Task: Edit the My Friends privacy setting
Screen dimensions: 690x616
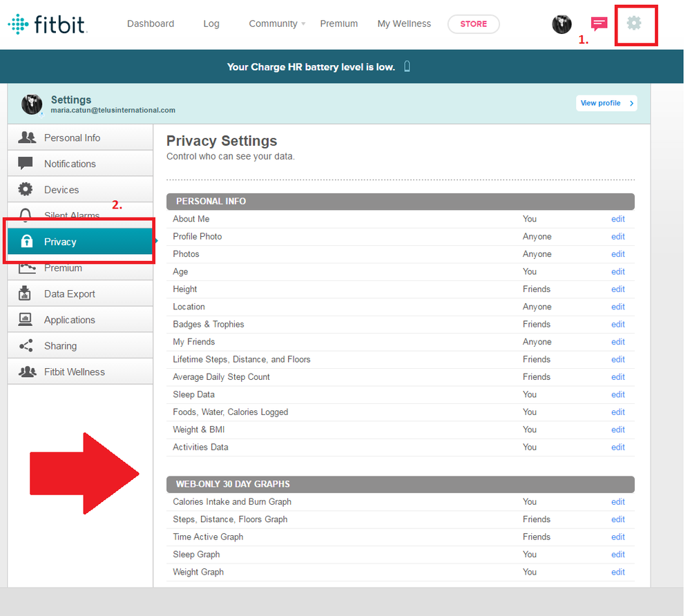Action: (x=618, y=342)
